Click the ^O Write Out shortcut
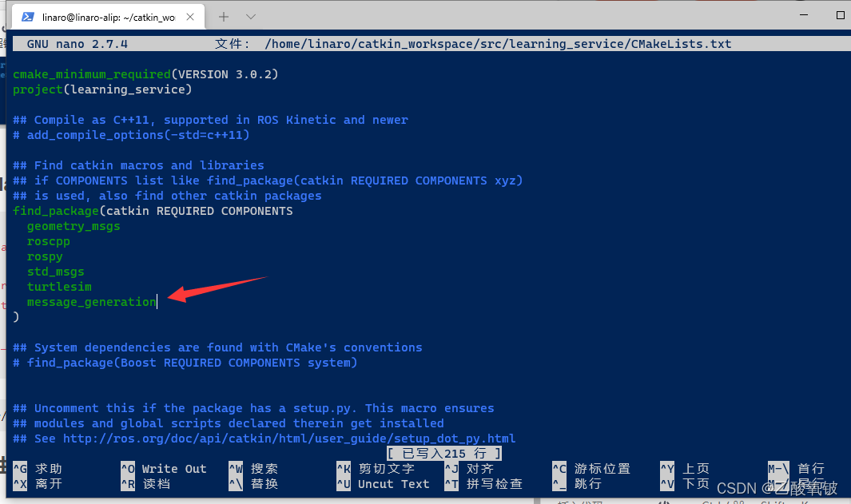The height and width of the screenshot is (504, 851). click(164, 468)
